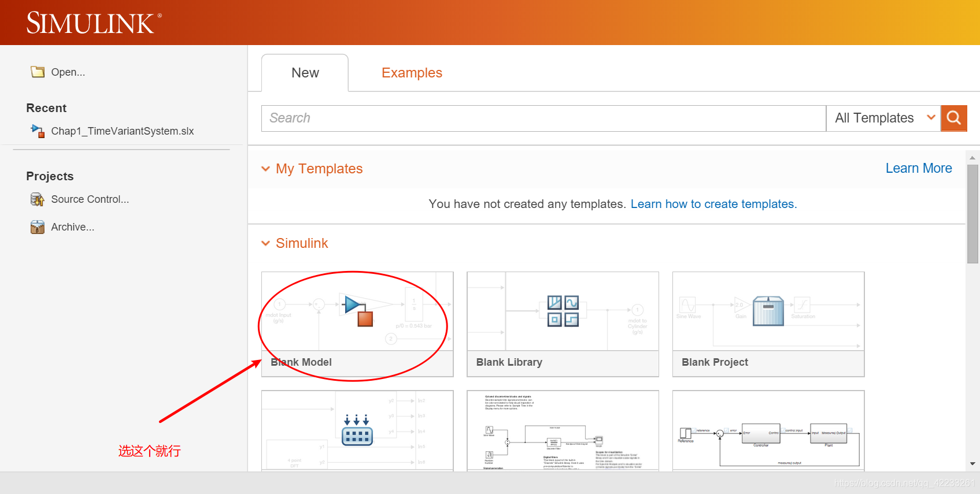Collapse the My Templates section
Viewport: 980px width, 494px height.
(265, 169)
